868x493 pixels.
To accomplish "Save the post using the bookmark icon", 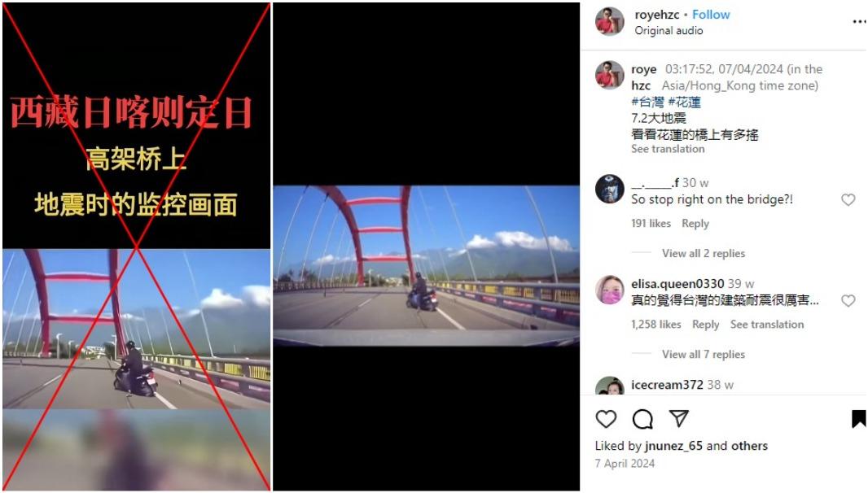I will pos(858,419).
